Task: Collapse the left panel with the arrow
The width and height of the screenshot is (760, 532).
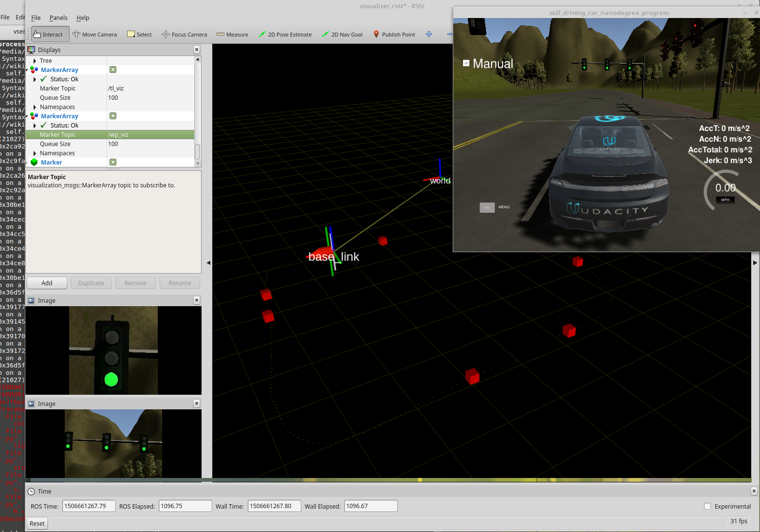Action: [x=208, y=263]
